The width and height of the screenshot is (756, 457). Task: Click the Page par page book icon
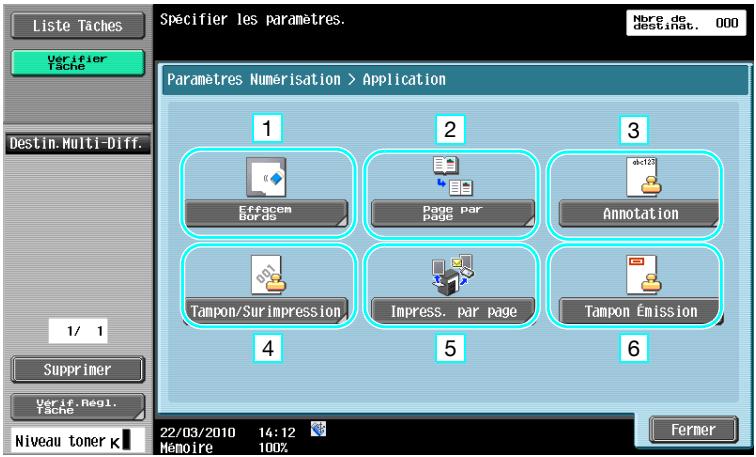[452, 176]
